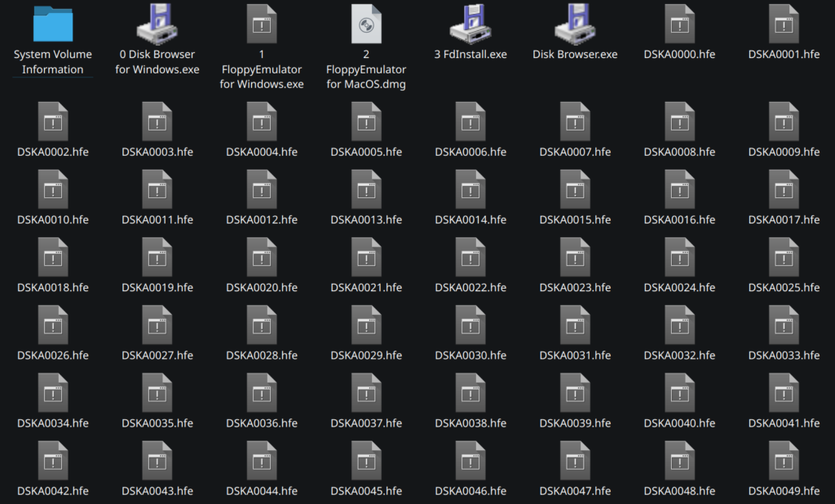The width and height of the screenshot is (835, 504).
Task: Launch Disk Browser for Windows.exe
Action: click(x=157, y=24)
